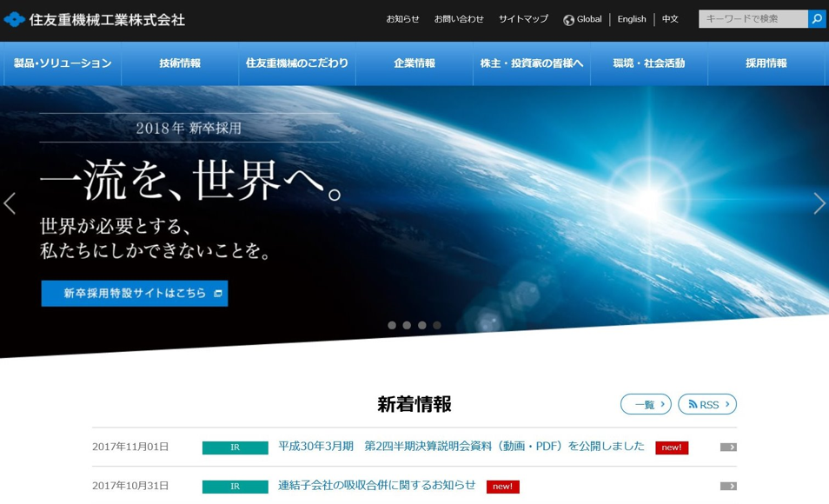Click the search magnifier button
829x504 pixels.
(816, 19)
